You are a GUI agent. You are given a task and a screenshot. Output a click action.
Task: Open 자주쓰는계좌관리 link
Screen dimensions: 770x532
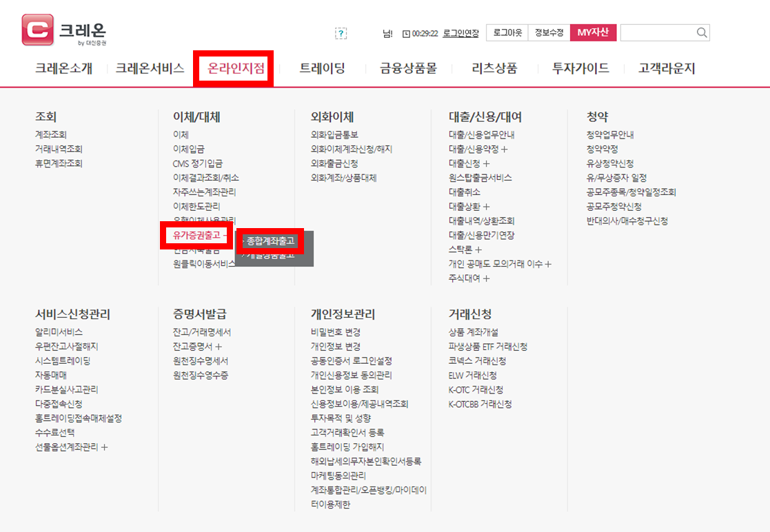(204, 192)
